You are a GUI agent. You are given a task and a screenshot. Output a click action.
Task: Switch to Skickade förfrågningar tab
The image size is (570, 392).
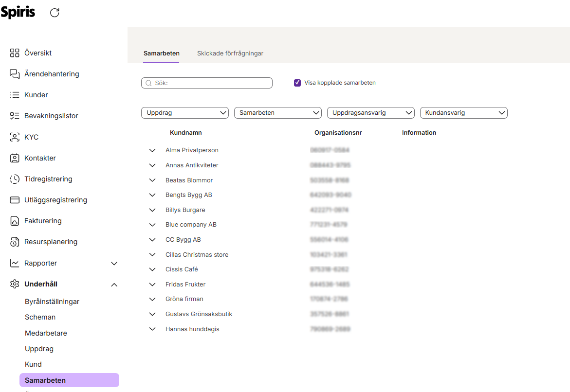(x=230, y=53)
